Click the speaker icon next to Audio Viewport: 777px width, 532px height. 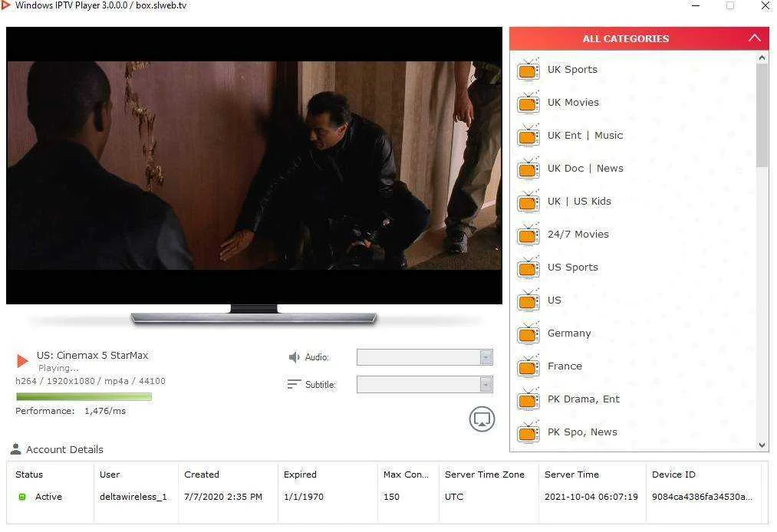[x=294, y=357]
